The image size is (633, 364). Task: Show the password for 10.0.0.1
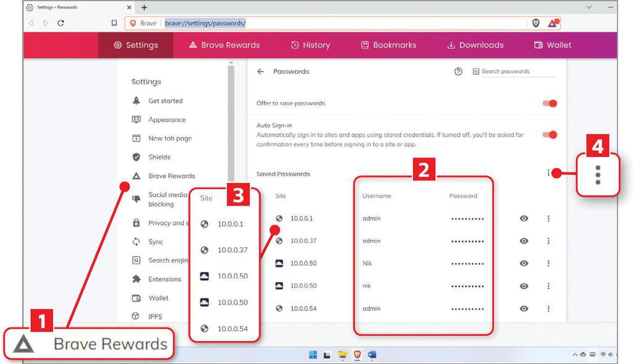(x=524, y=218)
